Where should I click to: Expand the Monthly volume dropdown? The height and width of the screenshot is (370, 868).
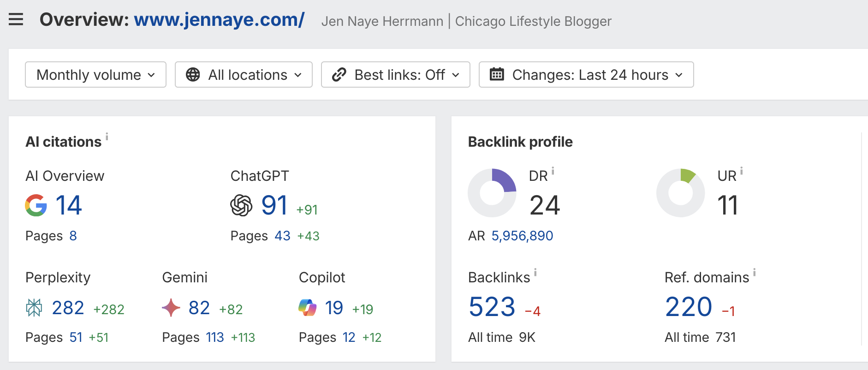(95, 75)
